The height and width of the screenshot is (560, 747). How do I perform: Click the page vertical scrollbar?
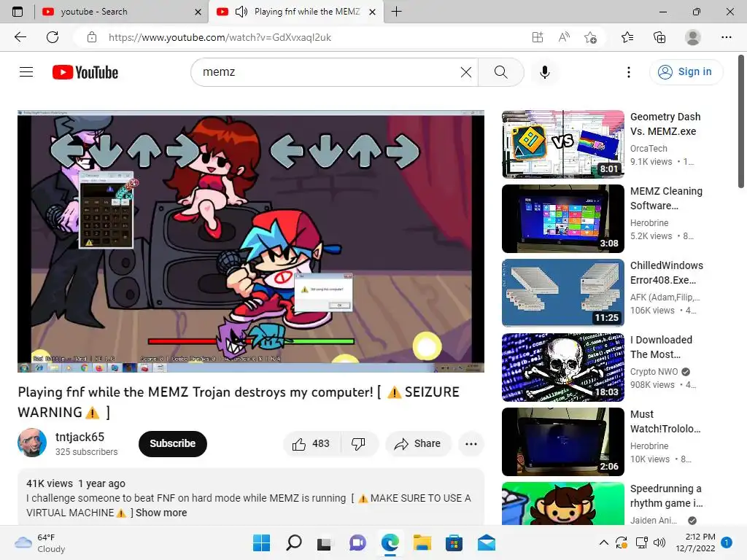tap(741, 122)
